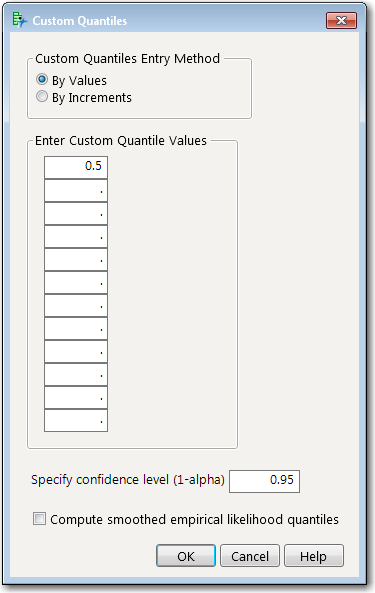Click the eighth quantile value field
The width and height of the screenshot is (375, 593).
(x=76, y=329)
